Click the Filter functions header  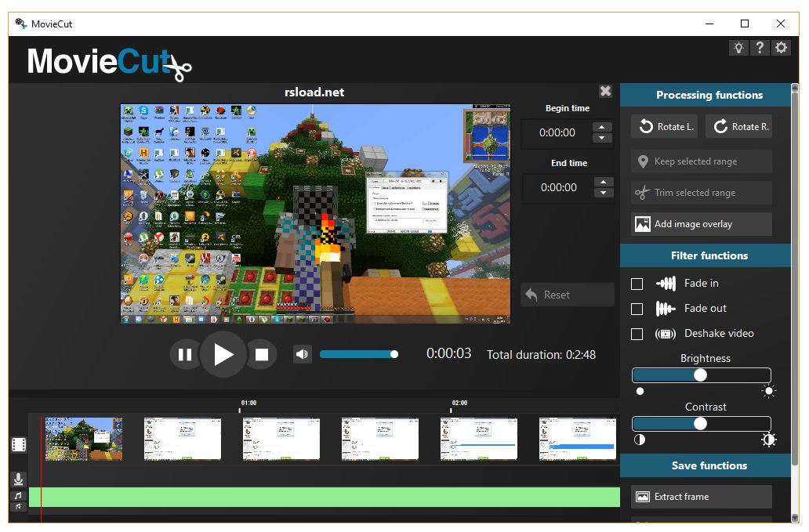pyautogui.click(x=706, y=255)
